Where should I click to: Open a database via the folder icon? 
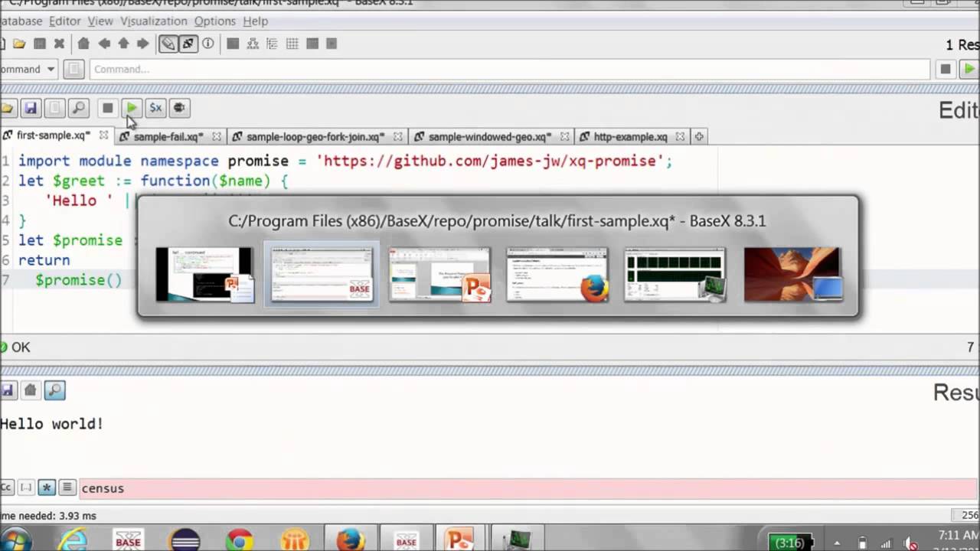(19, 44)
